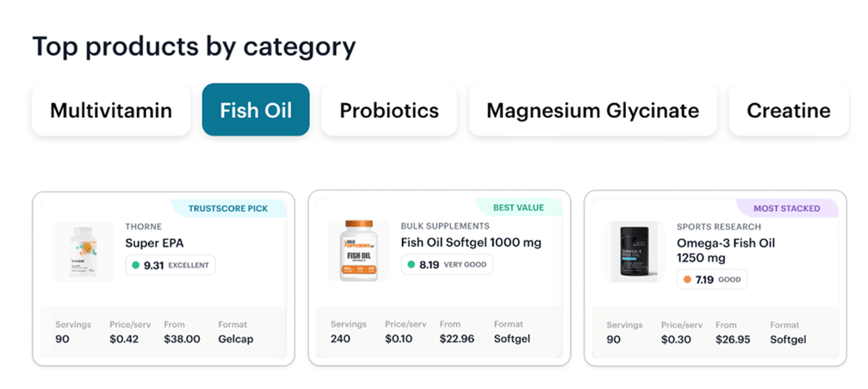
Task: Select the Fish Oil category tab
Action: [x=256, y=110]
